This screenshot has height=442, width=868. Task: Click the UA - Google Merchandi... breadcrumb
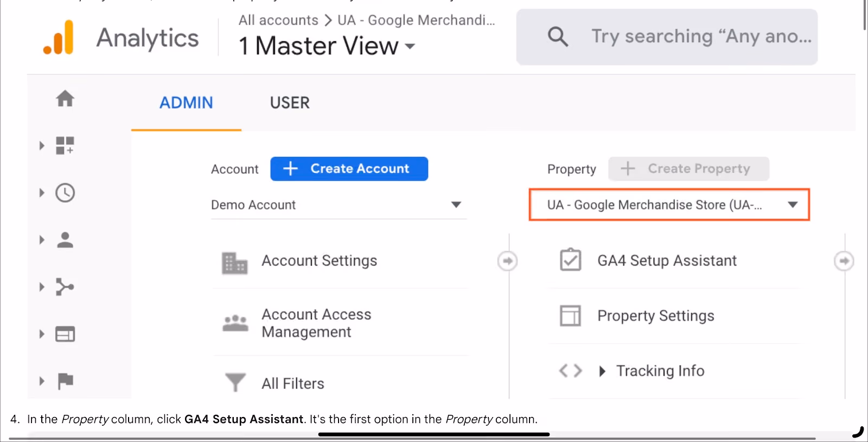click(416, 20)
